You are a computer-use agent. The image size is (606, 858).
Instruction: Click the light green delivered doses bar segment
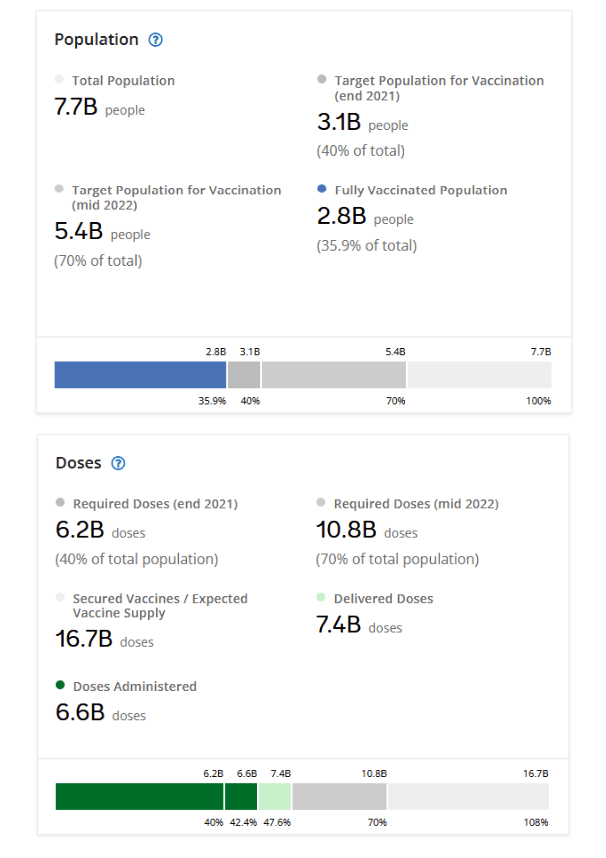coord(275,796)
